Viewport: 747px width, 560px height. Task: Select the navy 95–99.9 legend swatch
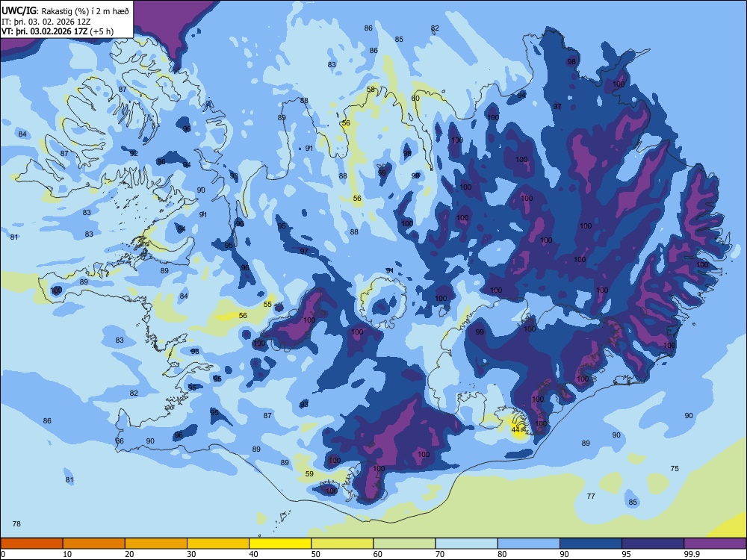(x=653, y=544)
